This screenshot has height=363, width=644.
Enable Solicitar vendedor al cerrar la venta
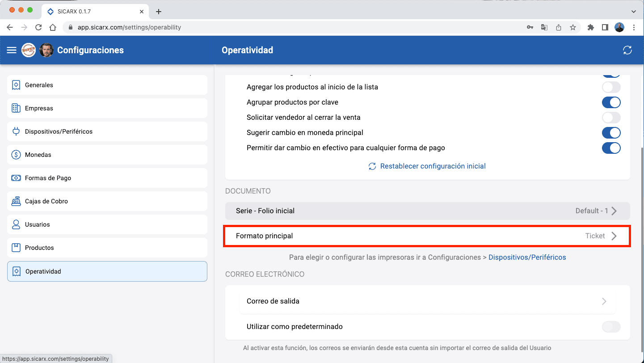(x=611, y=118)
